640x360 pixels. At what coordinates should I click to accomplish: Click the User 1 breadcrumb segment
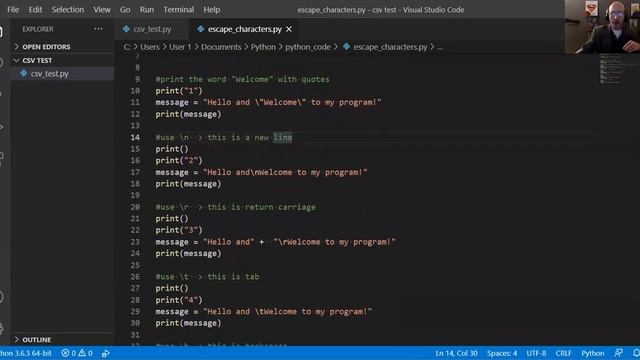tap(180, 47)
